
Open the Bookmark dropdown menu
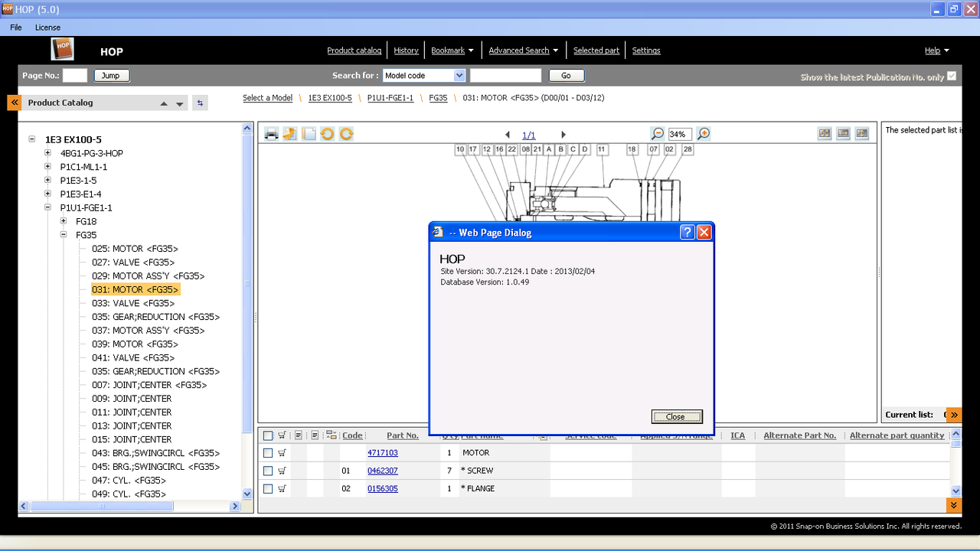[452, 51]
